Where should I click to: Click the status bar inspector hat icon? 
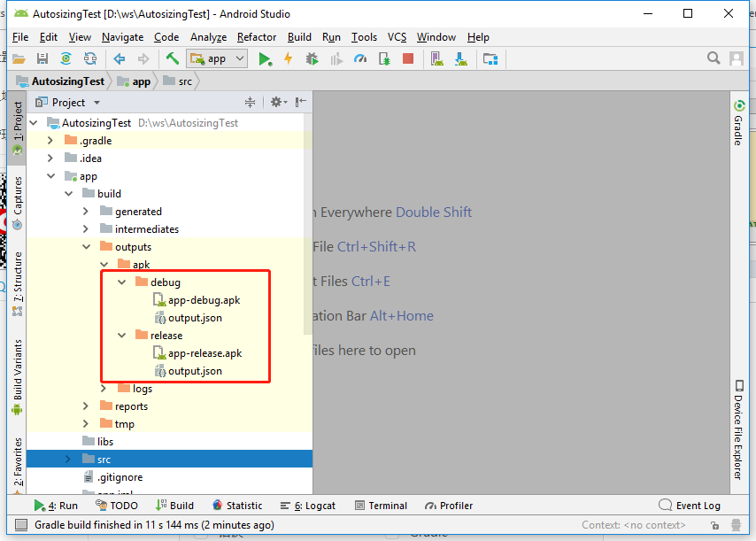coord(736,525)
